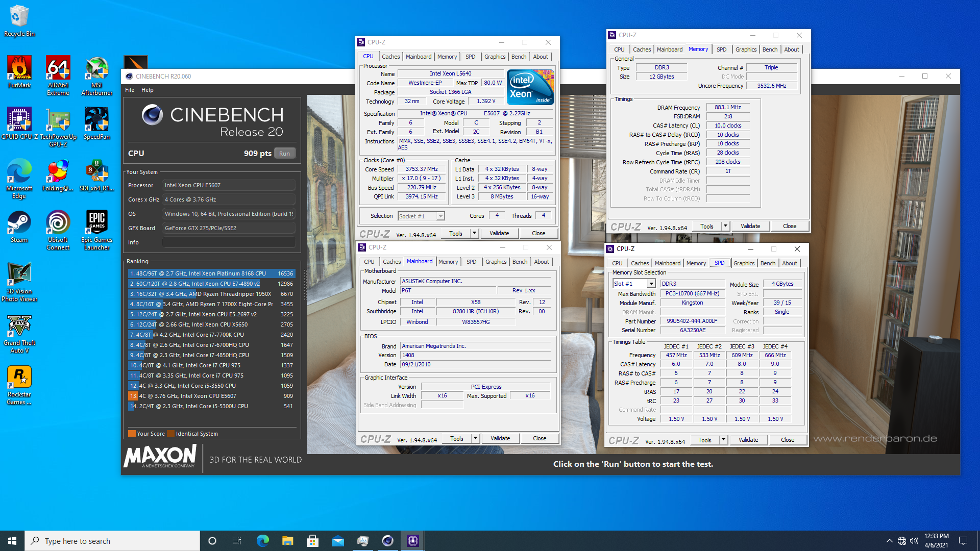
Task: Open SpeedFan desktop shortcut
Action: (96, 123)
